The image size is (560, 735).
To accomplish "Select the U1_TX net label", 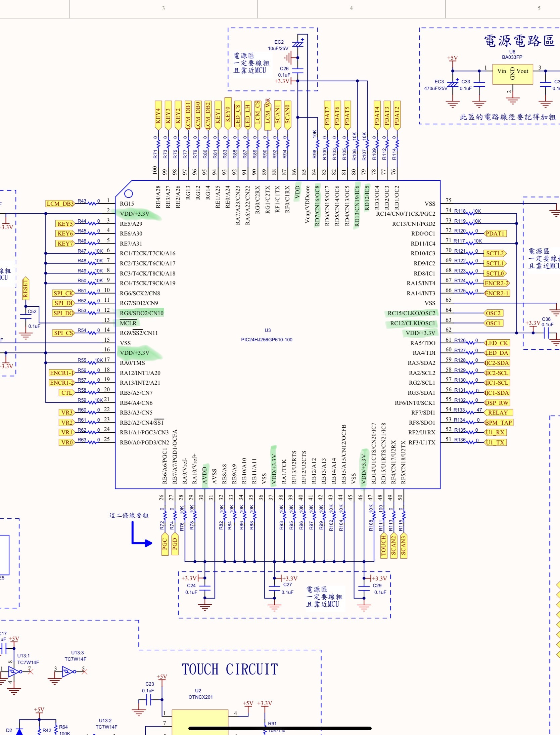I will click(x=495, y=442).
